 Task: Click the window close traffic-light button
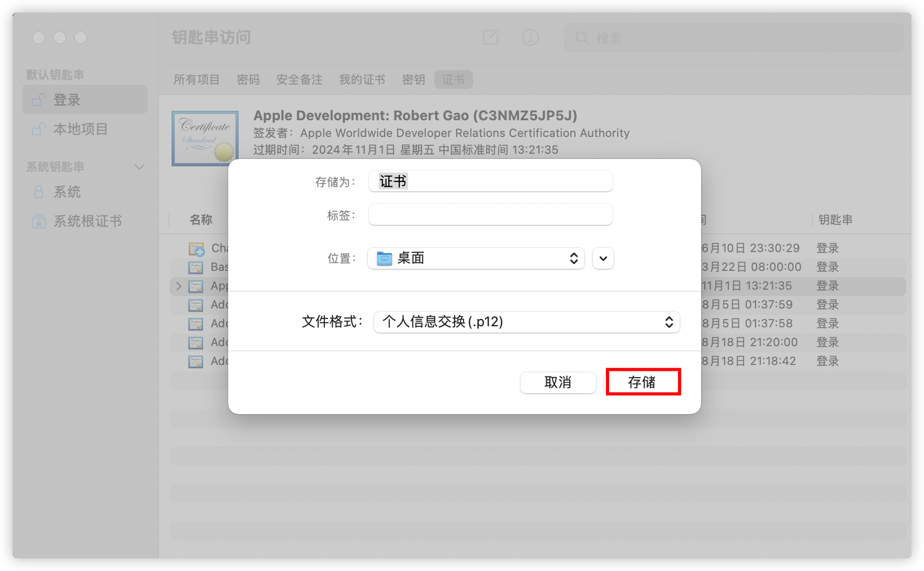pos(39,38)
